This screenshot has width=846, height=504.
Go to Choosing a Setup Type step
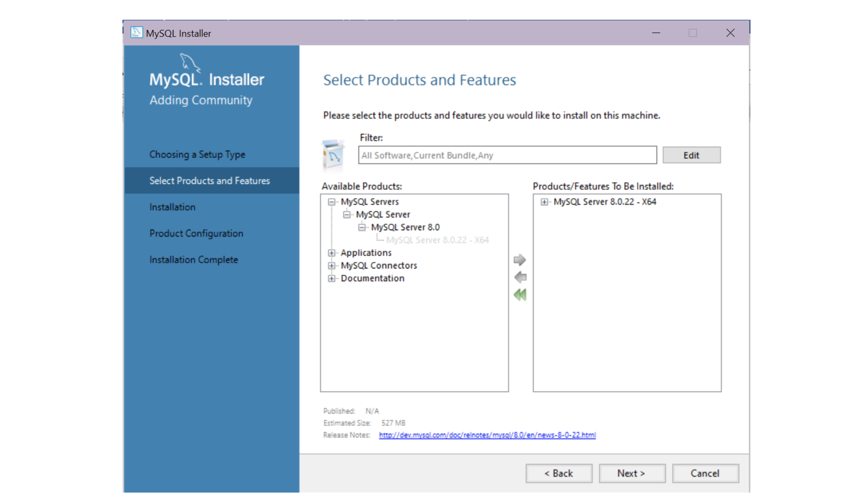[197, 154]
